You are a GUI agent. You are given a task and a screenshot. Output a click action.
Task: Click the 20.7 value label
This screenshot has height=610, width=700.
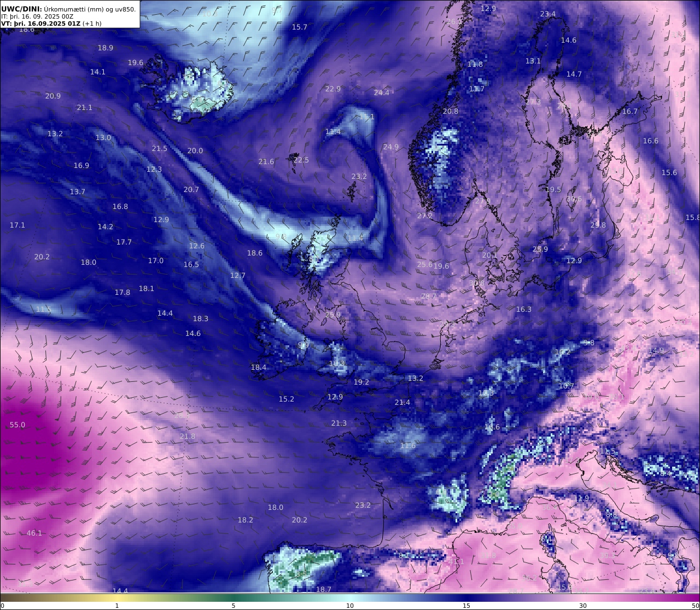coord(191,189)
